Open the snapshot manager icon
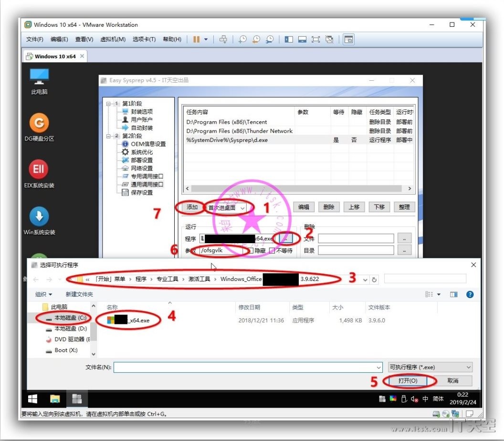This screenshot has width=504, height=441. point(270,39)
